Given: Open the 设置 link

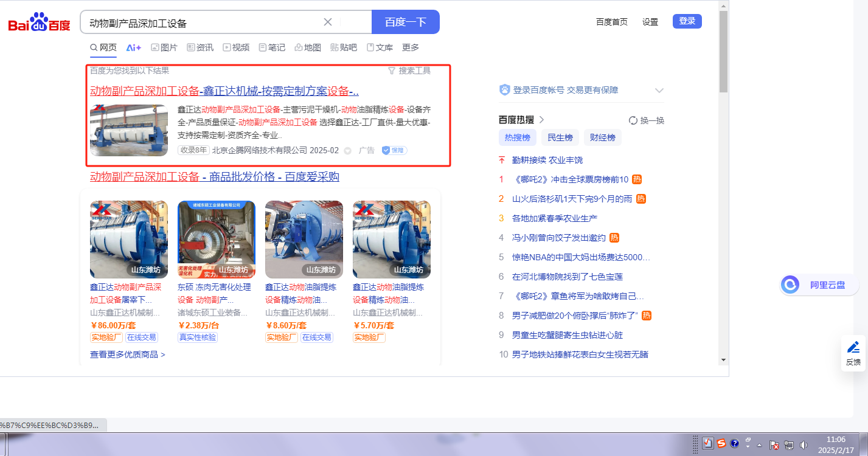Looking at the screenshot, I should (x=650, y=22).
